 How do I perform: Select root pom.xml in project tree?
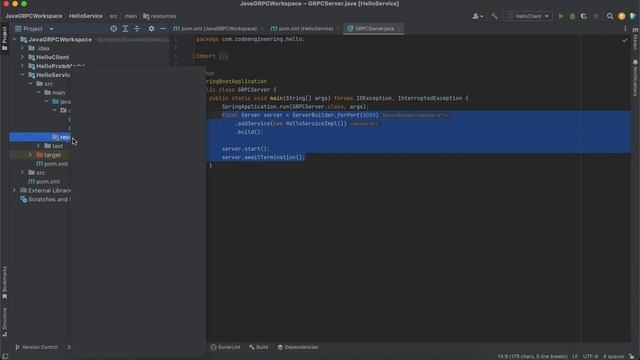point(44,182)
